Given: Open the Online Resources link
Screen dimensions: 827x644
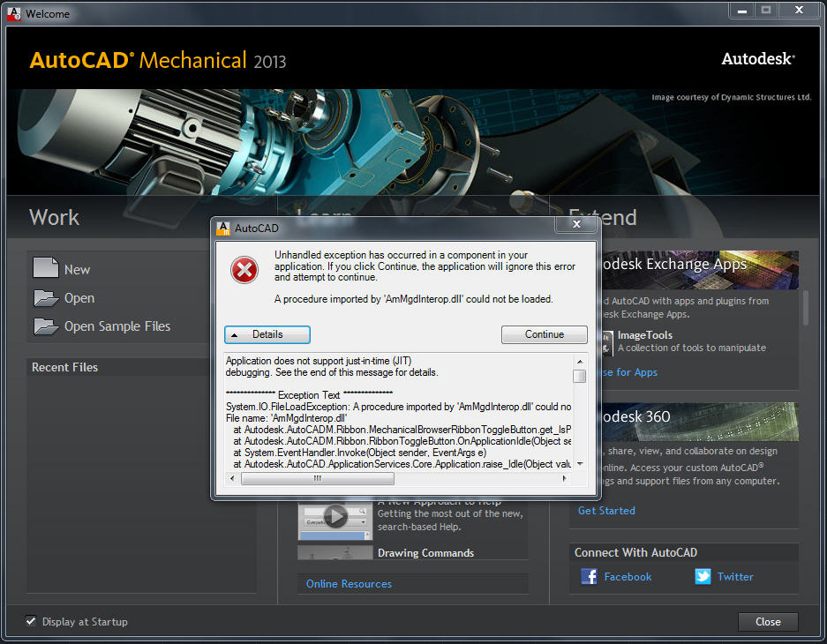Looking at the screenshot, I should click(349, 584).
